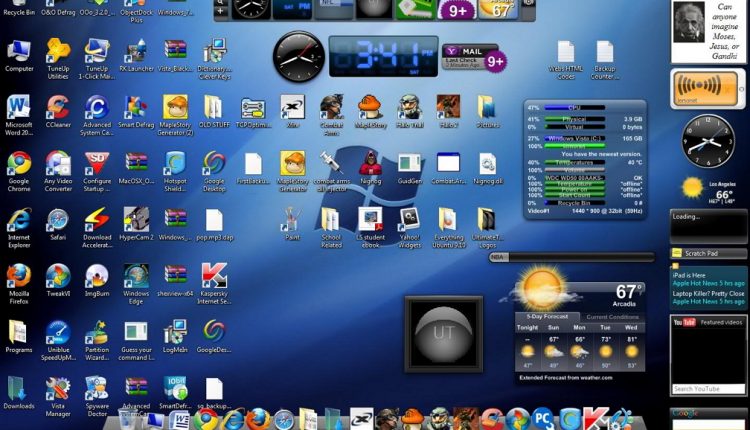
Task: Switch to 5-Day Forecast tab
Action: (547, 317)
